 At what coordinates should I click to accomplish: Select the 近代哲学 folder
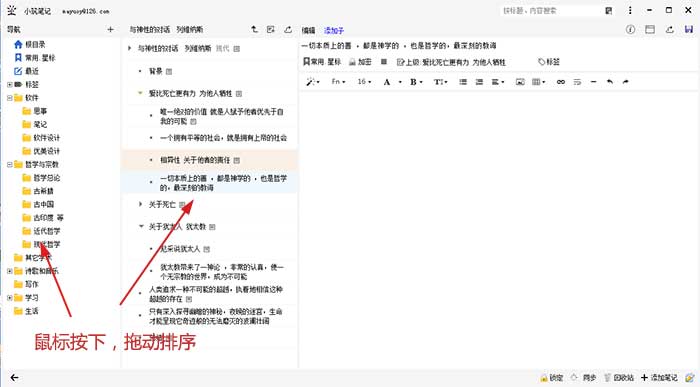(41, 231)
